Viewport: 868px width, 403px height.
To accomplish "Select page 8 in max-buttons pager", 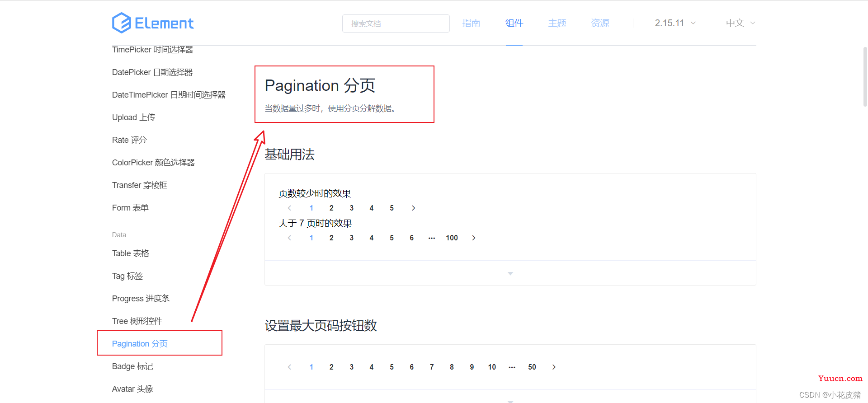I will (x=452, y=367).
